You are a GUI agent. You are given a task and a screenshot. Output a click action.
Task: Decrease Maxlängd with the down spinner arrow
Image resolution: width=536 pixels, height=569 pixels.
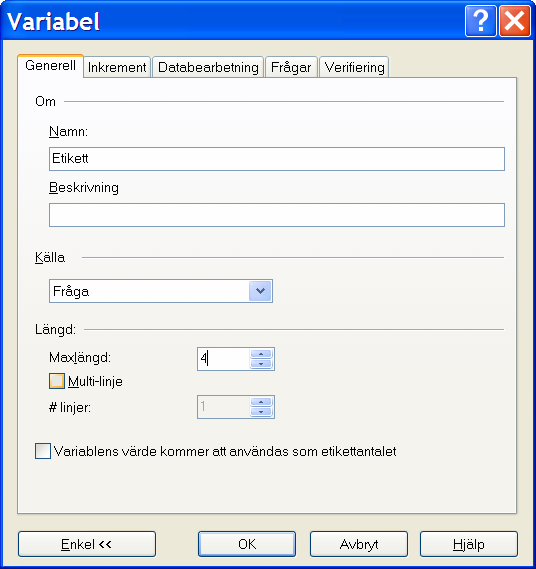click(x=261, y=364)
